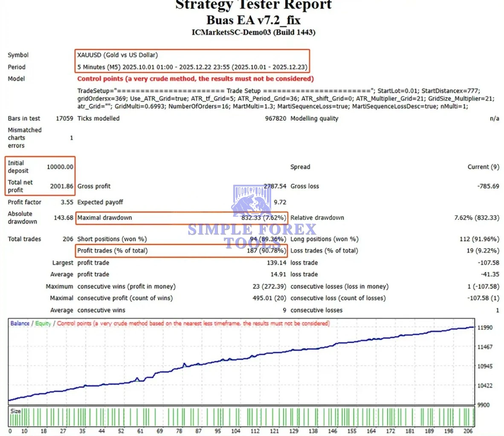Click the Largest profit trade value 139.14
Screen dimensions: 504x436
click(276, 263)
